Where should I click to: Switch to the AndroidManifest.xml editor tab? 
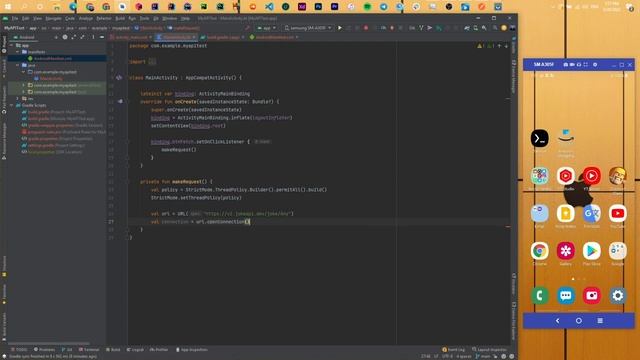(x=274, y=37)
